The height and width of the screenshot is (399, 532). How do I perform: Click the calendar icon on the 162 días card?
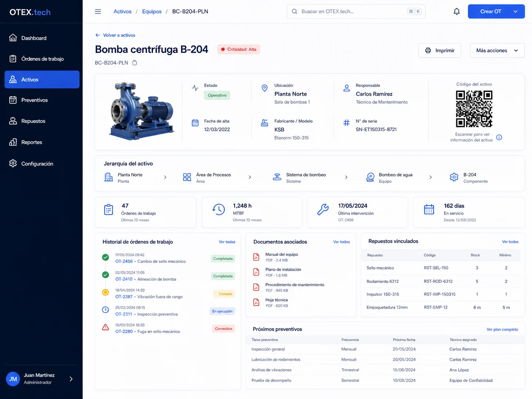point(429,209)
